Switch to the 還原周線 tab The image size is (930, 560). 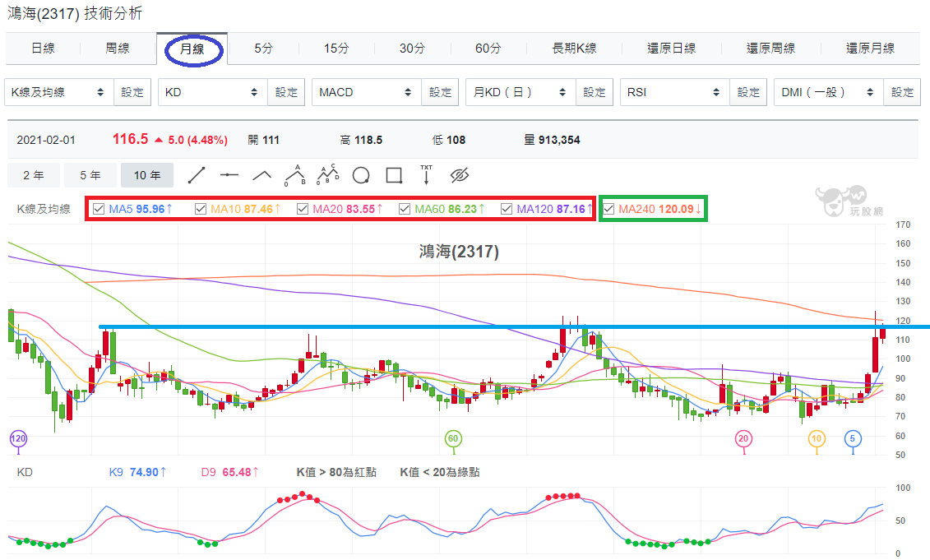[770, 49]
